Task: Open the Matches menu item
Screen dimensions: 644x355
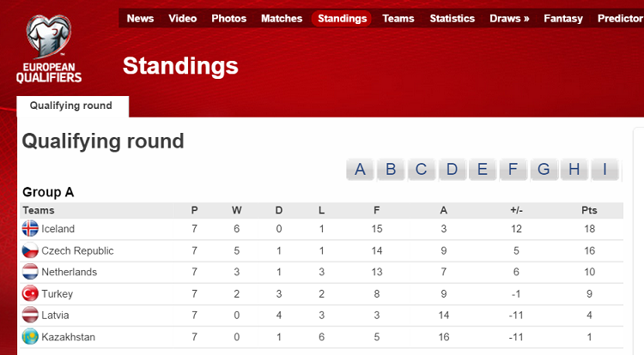Action: [282, 18]
